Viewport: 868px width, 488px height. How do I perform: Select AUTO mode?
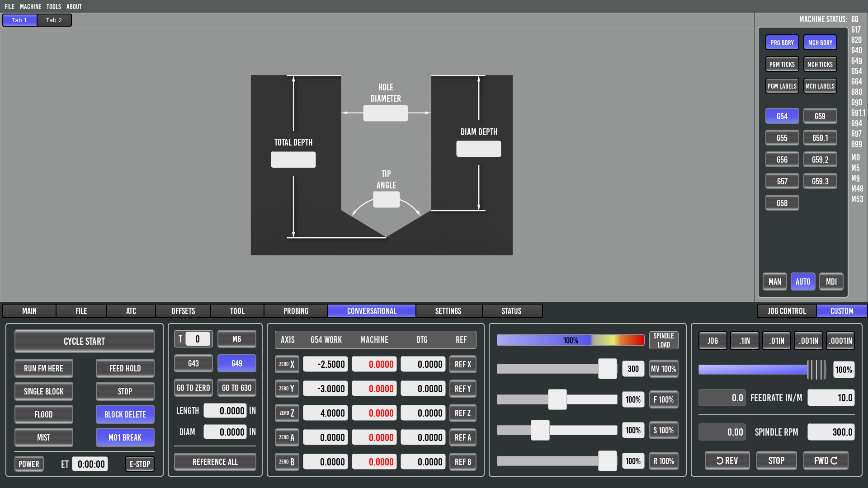(x=803, y=282)
